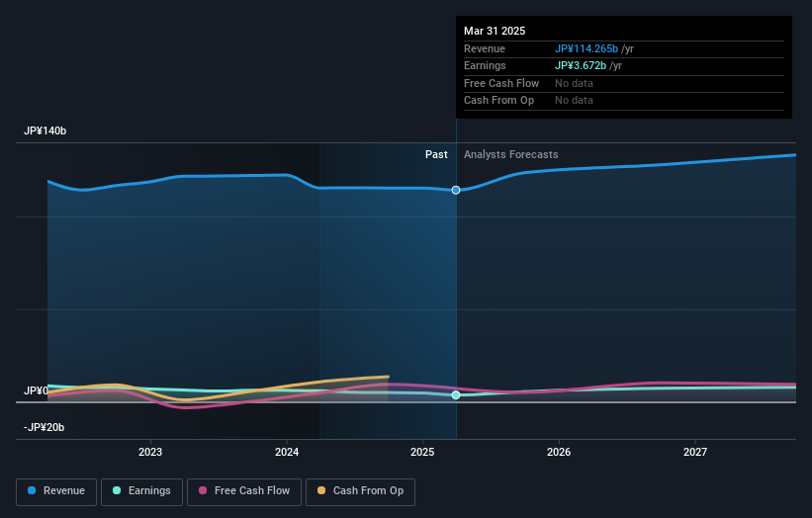Click the Past section label
The height and width of the screenshot is (518, 812).
click(x=436, y=155)
